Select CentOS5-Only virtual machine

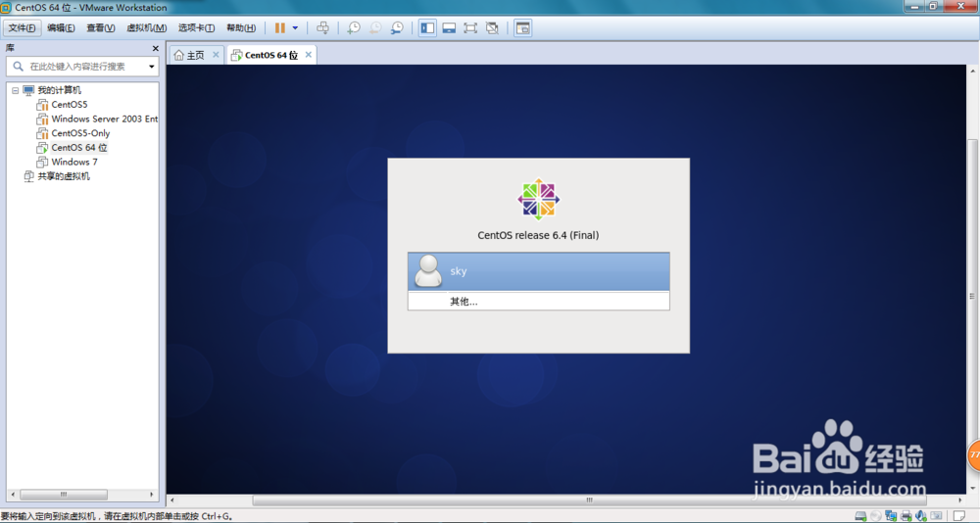(80, 133)
